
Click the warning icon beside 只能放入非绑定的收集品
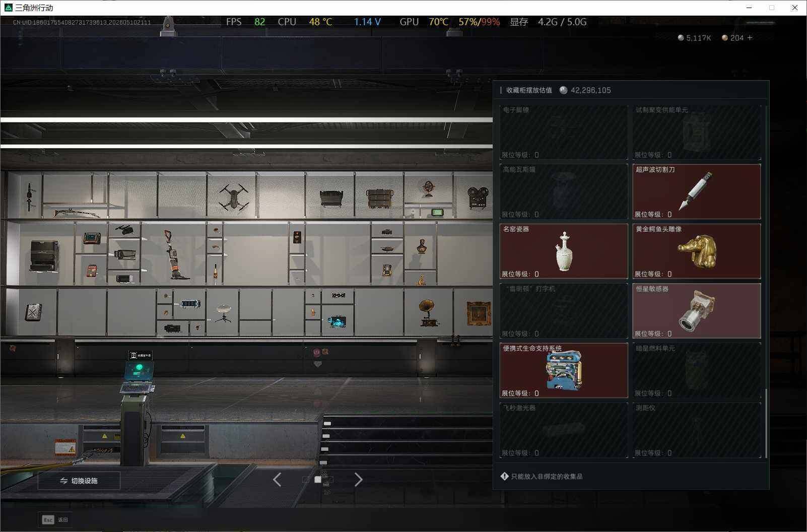tap(504, 476)
